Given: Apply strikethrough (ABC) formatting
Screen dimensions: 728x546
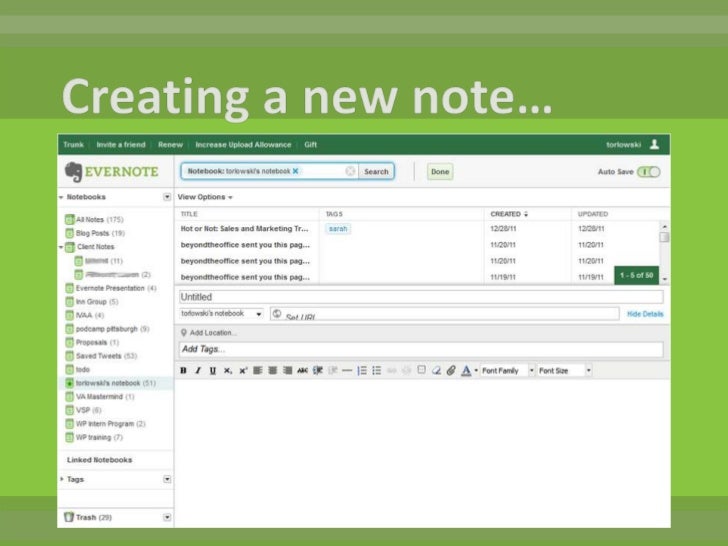Looking at the screenshot, I should (x=302, y=370).
